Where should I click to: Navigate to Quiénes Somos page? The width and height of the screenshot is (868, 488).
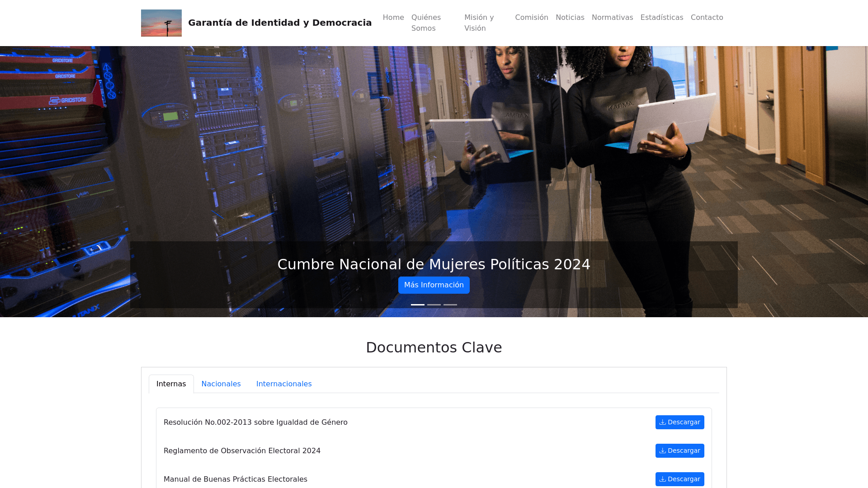point(426,23)
